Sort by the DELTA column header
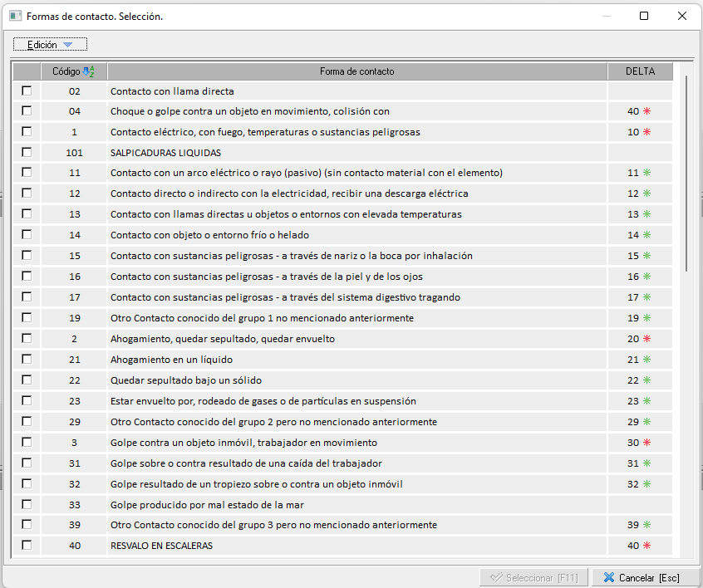This screenshot has height=588, width=703. (640, 71)
